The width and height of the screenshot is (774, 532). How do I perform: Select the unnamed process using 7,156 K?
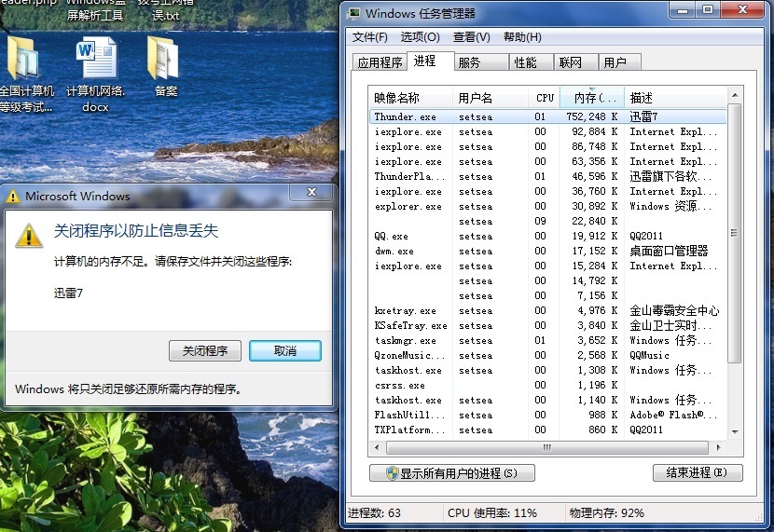[547, 296]
